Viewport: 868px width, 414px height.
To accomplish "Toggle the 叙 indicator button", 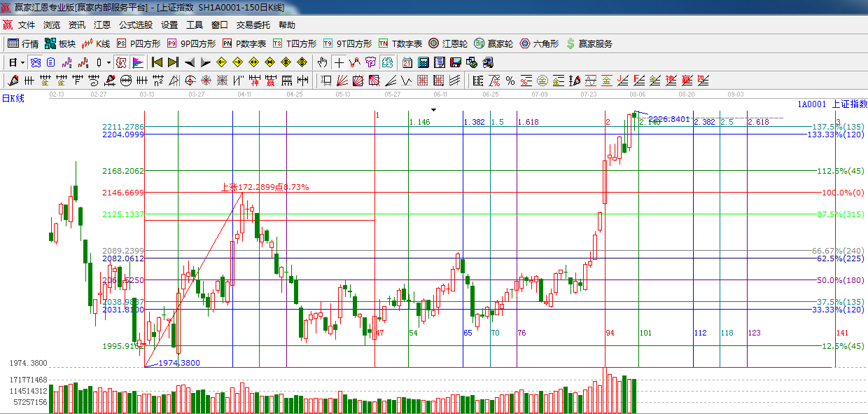I will (121, 62).
